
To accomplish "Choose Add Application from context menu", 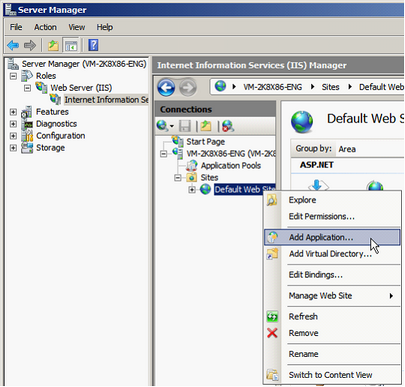I will click(x=332, y=237).
